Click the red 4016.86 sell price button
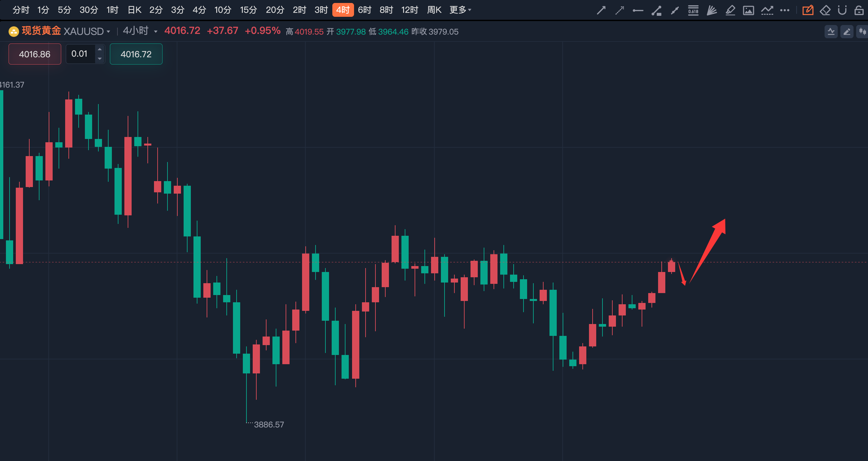This screenshot has width=868, height=461. click(x=35, y=54)
